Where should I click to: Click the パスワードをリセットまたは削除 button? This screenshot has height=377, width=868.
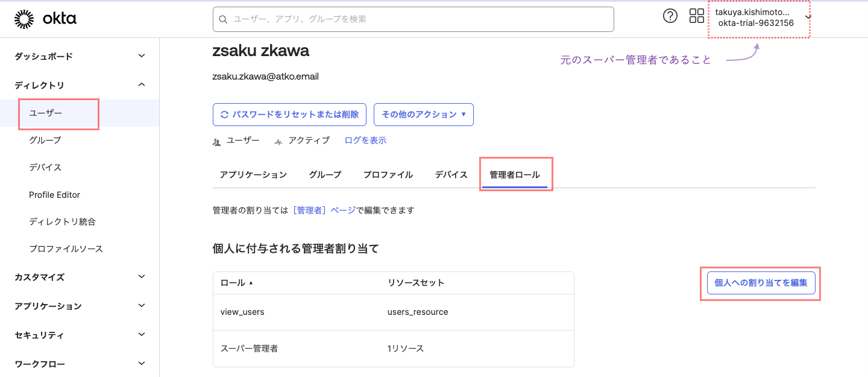tap(289, 114)
